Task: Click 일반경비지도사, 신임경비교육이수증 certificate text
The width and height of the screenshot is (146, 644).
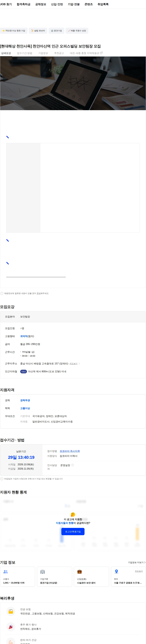Action: tap(52, 422)
